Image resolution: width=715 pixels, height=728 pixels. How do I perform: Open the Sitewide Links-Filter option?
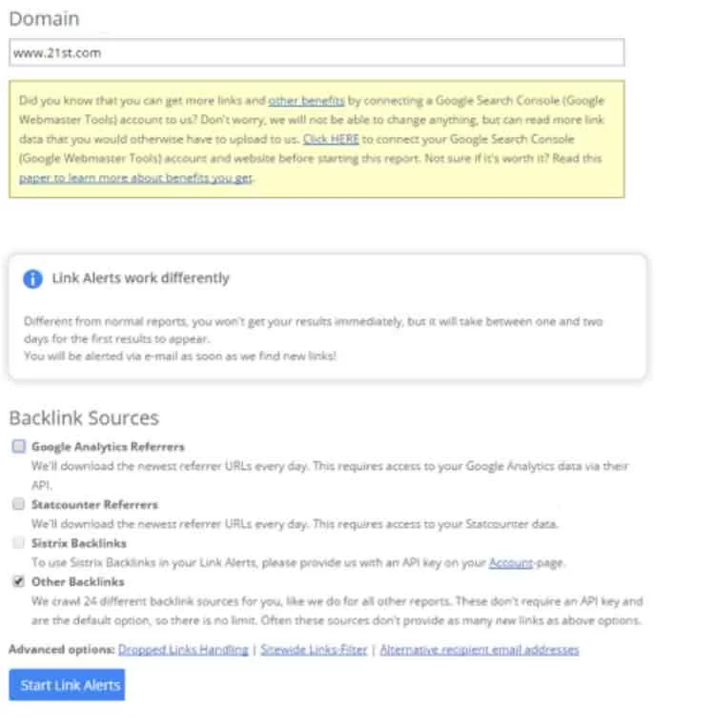(x=314, y=650)
